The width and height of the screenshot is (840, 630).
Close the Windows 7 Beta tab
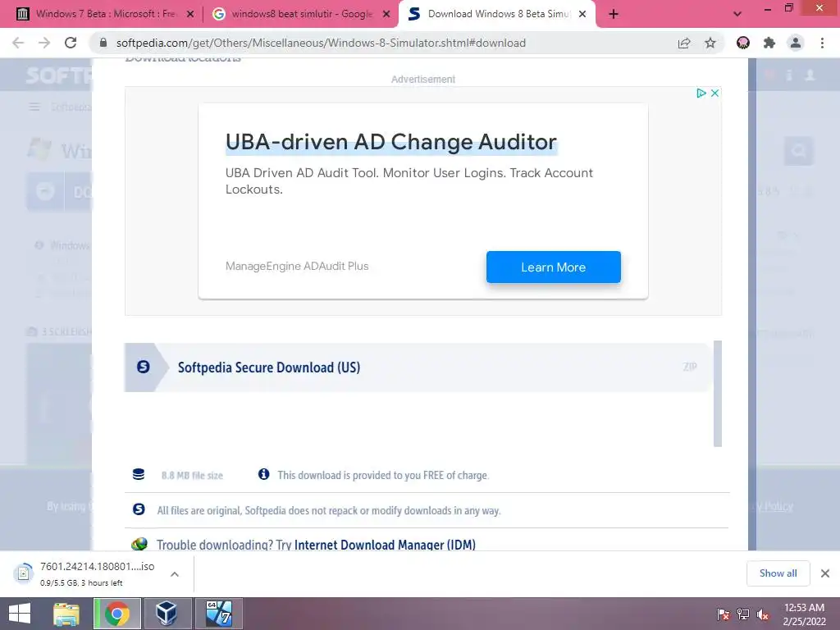(190, 14)
